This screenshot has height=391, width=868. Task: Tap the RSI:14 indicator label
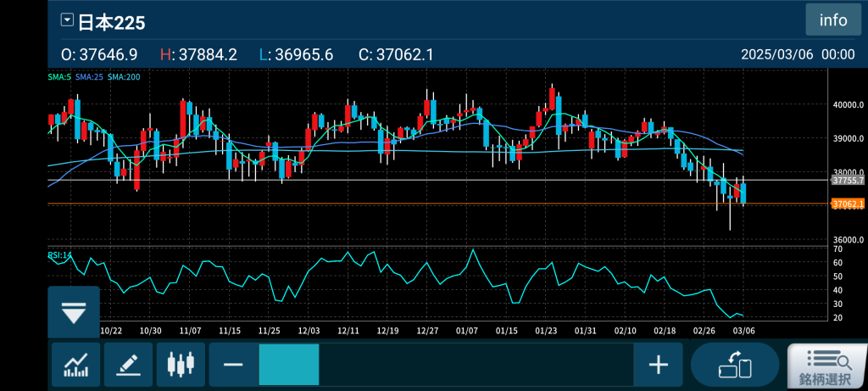[x=60, y=254]
